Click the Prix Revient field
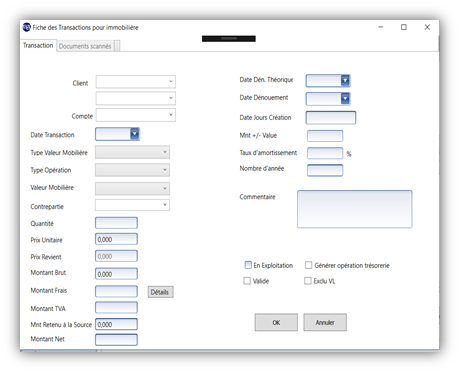 pyautogui.click(x=116, y=256)
